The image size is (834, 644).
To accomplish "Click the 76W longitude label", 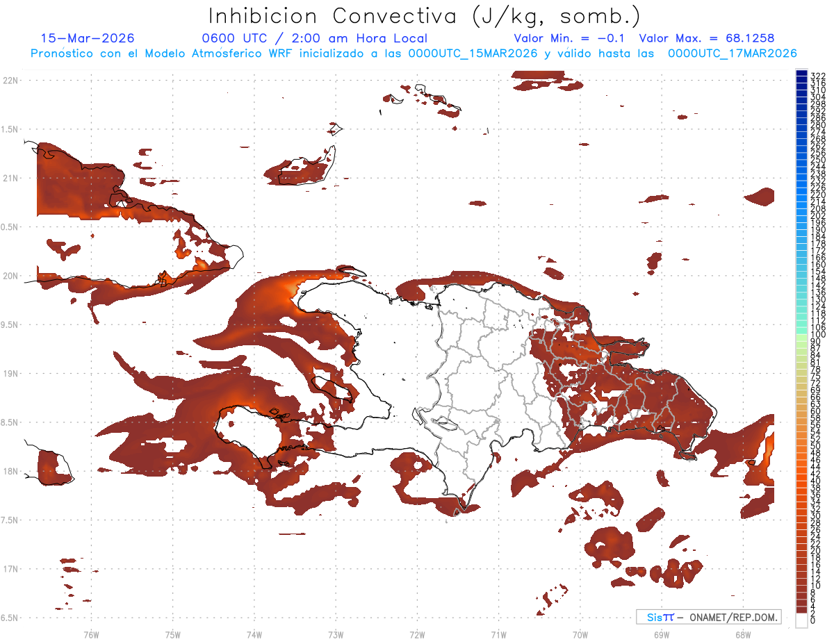I will pyautogui.click(x=91, y=634).
